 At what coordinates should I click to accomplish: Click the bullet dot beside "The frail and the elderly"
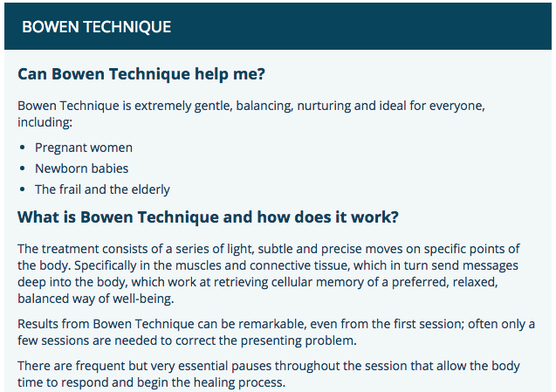[23, 189]
